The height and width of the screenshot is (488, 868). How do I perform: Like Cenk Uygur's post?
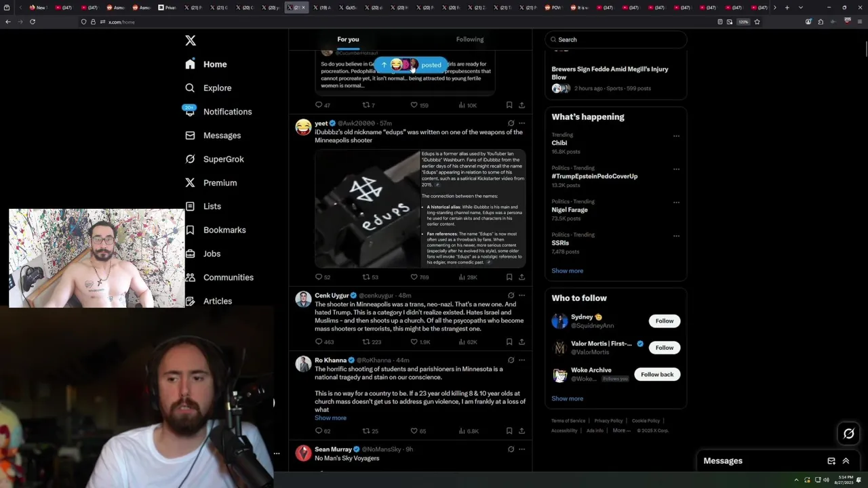click(414, 342)
